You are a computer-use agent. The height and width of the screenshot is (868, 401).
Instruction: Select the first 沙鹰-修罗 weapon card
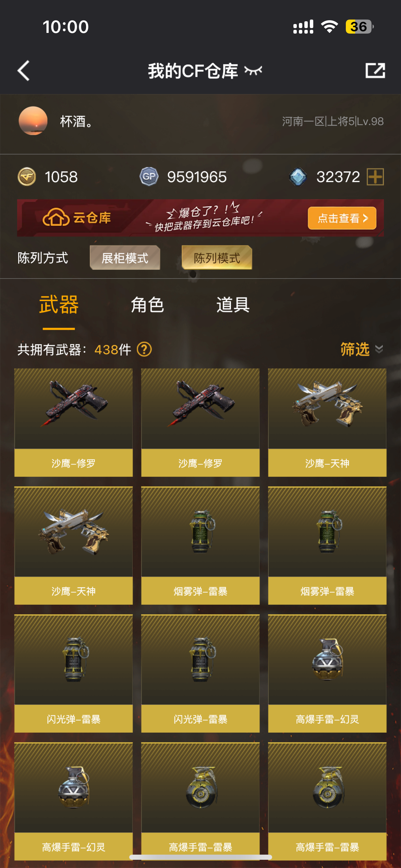click(x=73, y=422)
